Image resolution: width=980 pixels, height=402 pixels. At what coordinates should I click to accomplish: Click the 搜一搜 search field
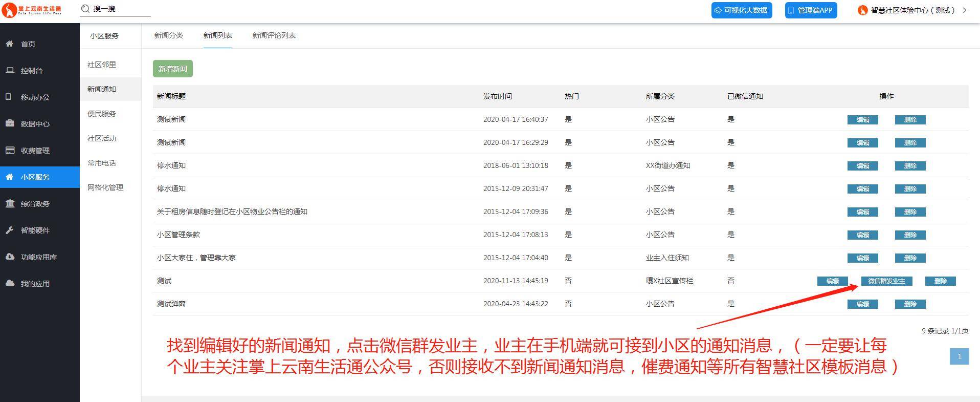coord(120,9)
